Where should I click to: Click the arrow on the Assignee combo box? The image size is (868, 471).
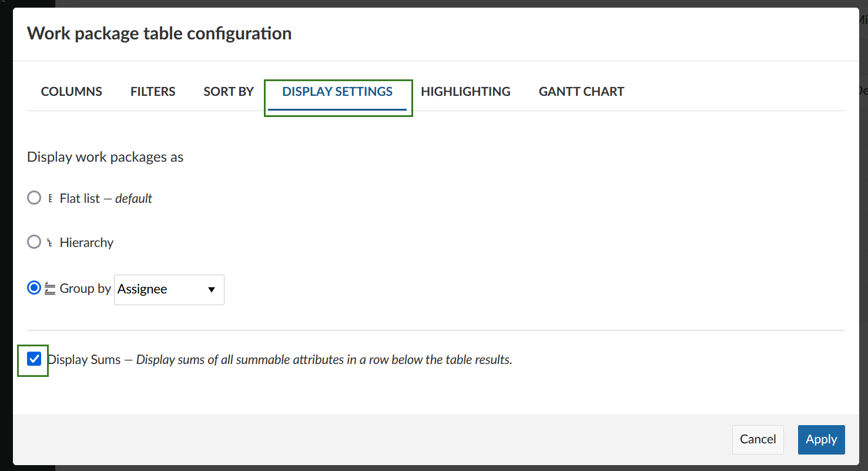(x=212, y=290)
